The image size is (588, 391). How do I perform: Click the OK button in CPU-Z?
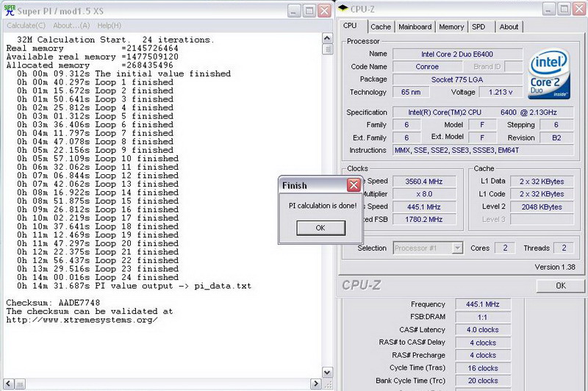[561, 286]
